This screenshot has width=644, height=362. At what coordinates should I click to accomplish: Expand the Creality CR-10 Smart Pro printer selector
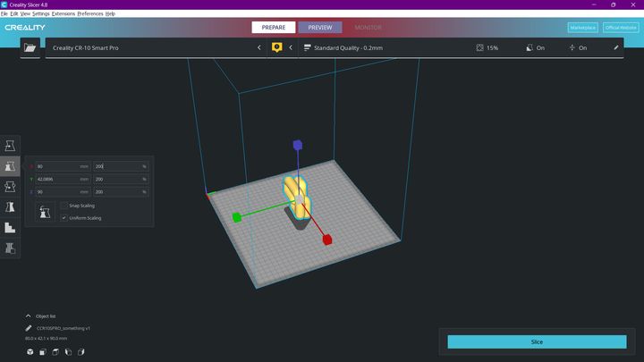(x=156, y=47)
